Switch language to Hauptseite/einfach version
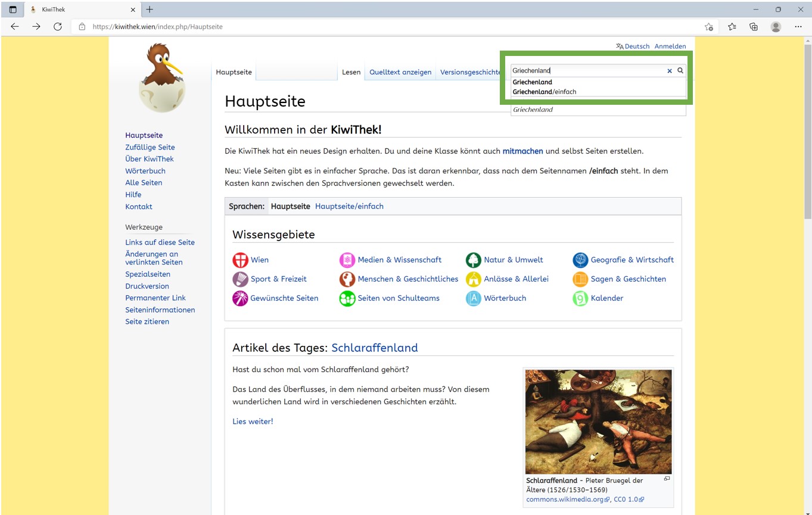 (349, 206)
